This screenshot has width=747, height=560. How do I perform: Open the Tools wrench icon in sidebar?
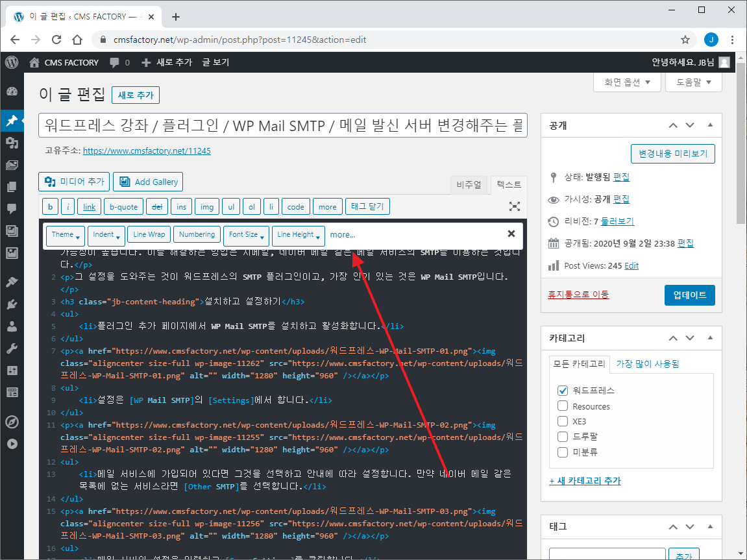(x=12, y=348)
